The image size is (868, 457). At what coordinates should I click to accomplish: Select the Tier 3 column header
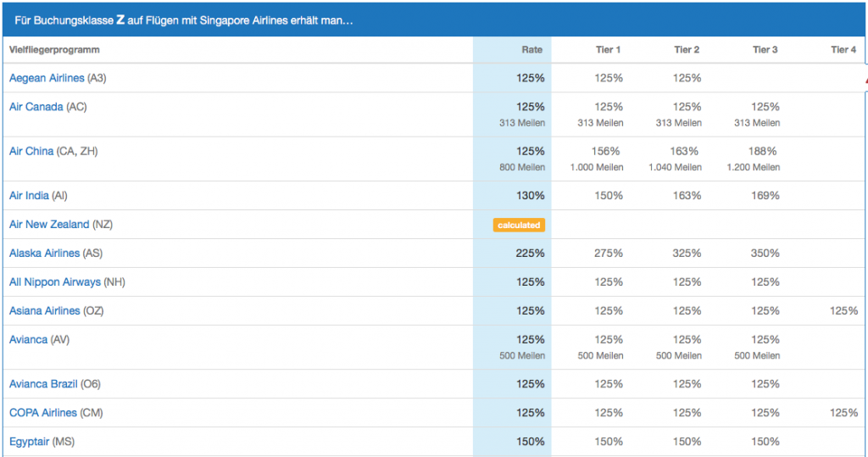[765, 50]
